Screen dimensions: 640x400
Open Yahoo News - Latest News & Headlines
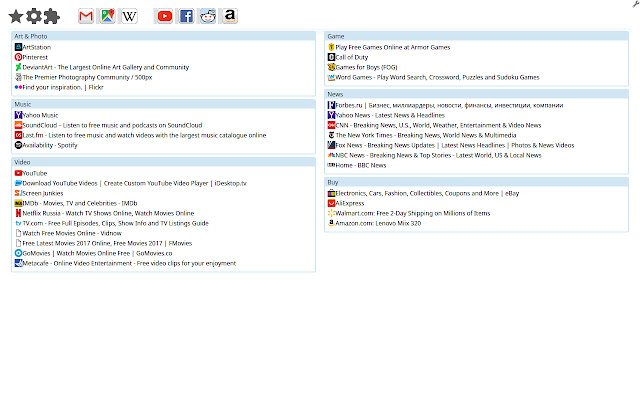coord(390,115)
